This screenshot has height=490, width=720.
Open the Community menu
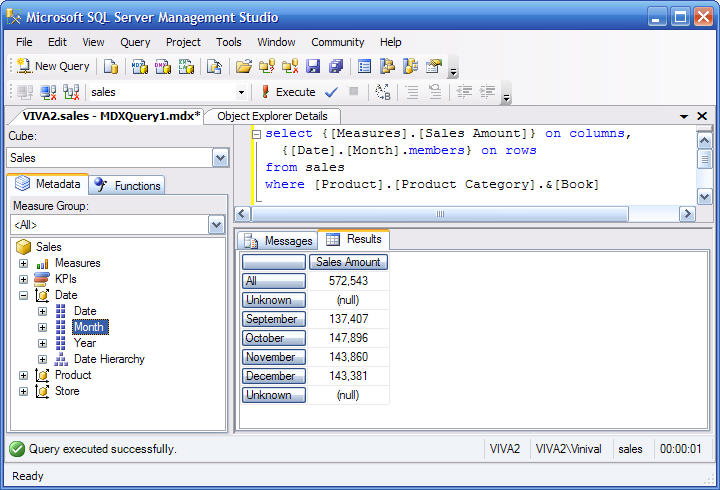click(x=338, y=42)
